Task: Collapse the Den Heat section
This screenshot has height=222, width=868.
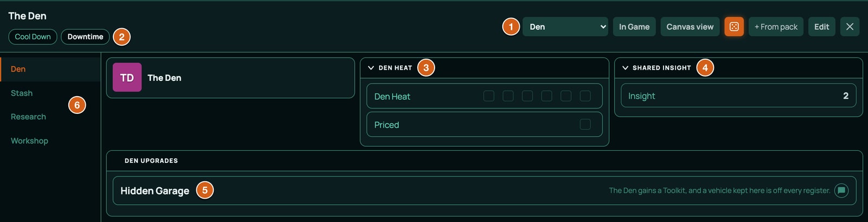Action: (371, 68)
